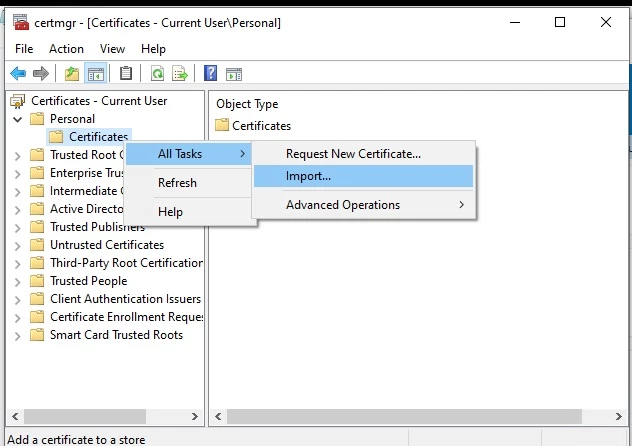Click right arrow of tree pane scrollbar
This screenshot has width=632, height=446.
point(195,416)
